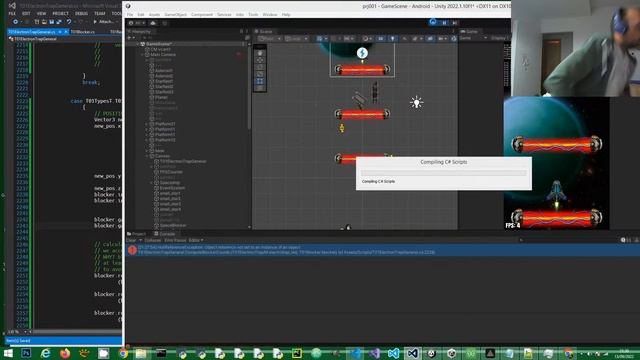This screenshot has width=640, height=360.
Task: Toggle scene lighting bulb button
Action: point(392,38)
